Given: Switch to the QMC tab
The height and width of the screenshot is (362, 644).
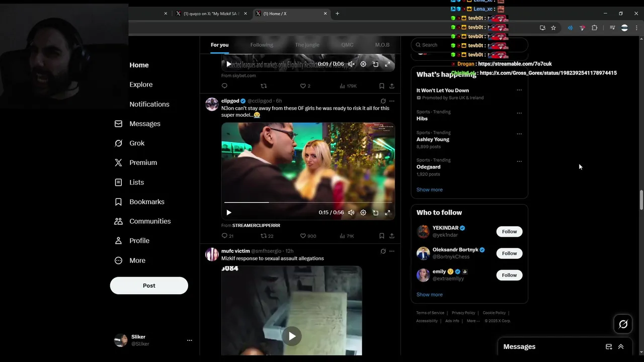Looking at the screenshot, I should click(x=347, y=45).
